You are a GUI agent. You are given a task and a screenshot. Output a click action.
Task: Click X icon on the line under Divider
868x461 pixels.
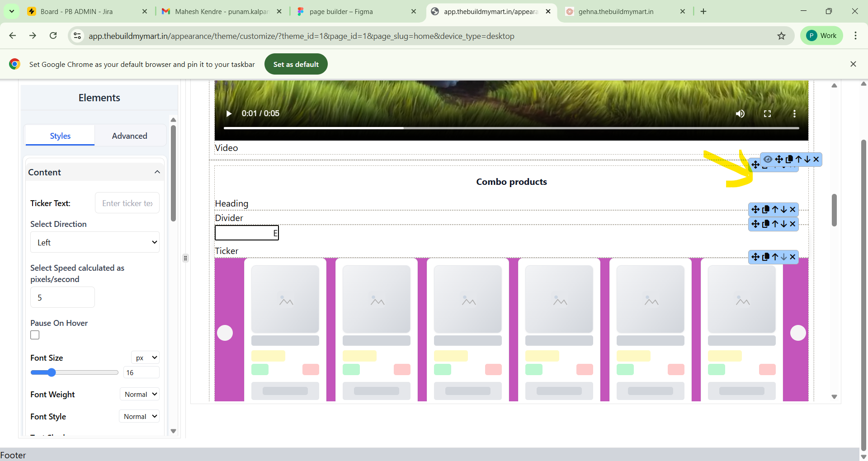tap(793, 224)
